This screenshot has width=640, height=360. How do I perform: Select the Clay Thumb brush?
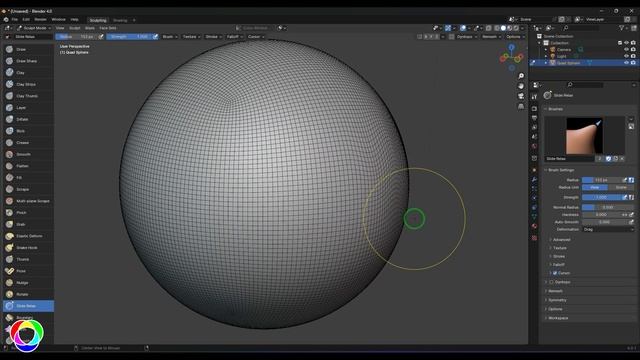[28, 96]
